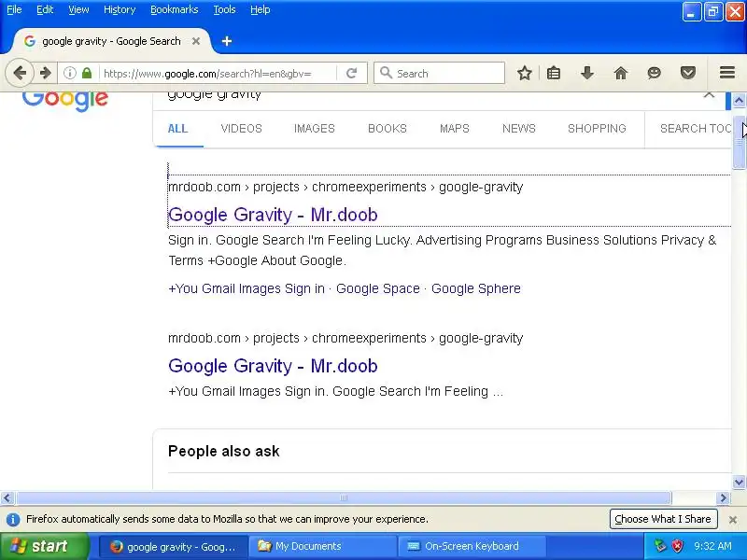Open the Tools menu
The width and height of the screenshot is (747, 560).
click(x=224, y=9)
